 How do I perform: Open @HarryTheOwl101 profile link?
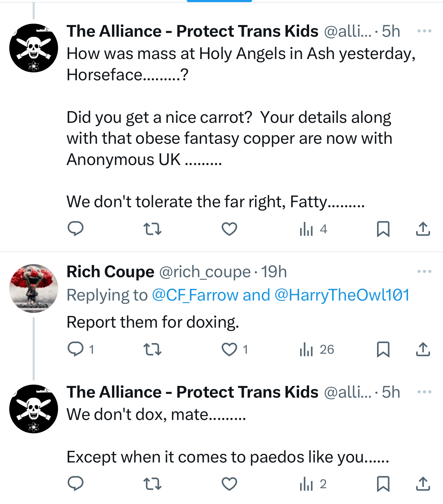(x=342, y=295)
